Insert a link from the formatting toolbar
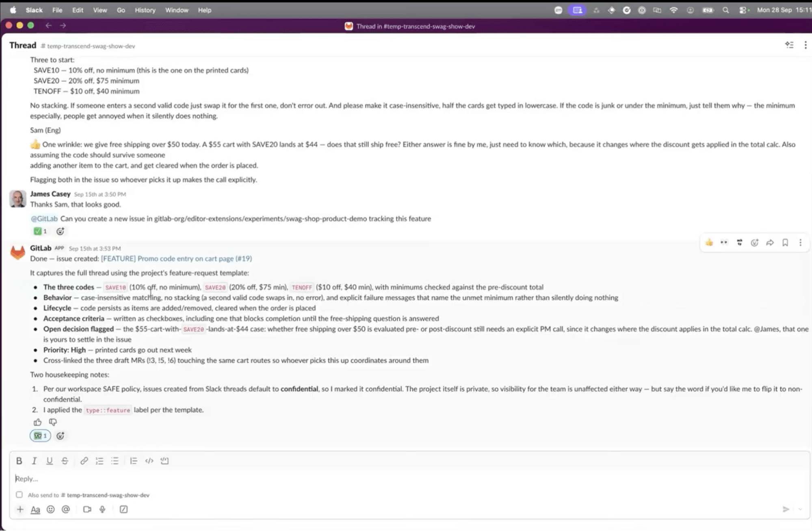The width and height of the screenshot is (812, 531). point(84,461)
